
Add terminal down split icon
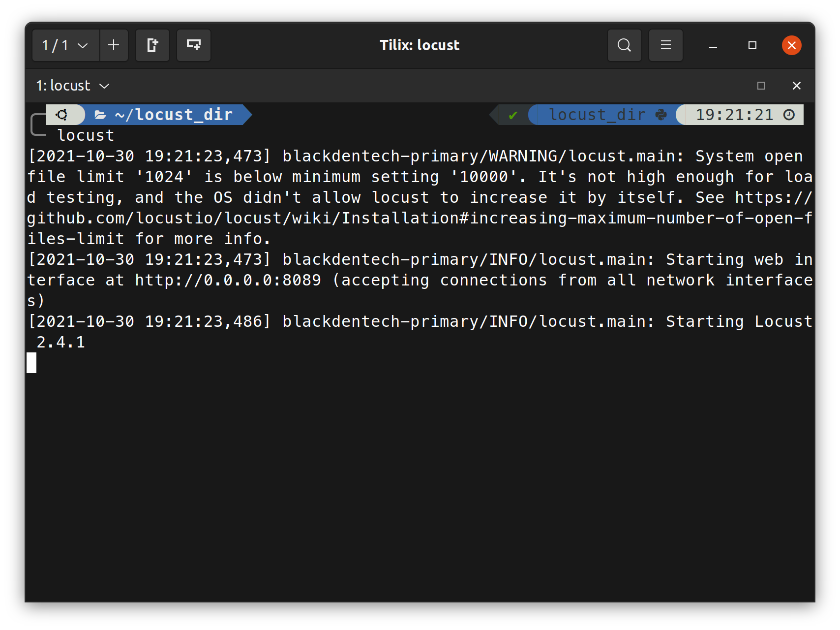[194, 45]
